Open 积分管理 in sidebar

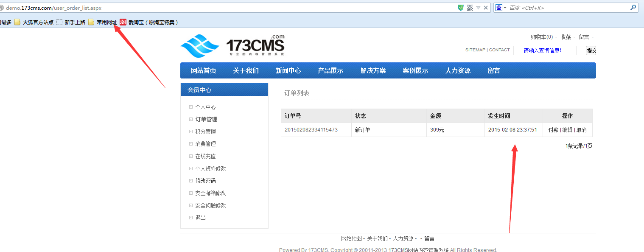point(205,132)
